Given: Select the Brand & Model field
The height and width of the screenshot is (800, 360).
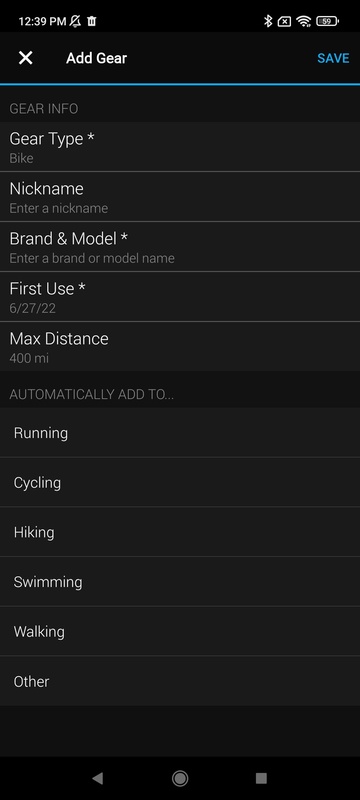Looking at the screenshot, I should tap(180, 247).
